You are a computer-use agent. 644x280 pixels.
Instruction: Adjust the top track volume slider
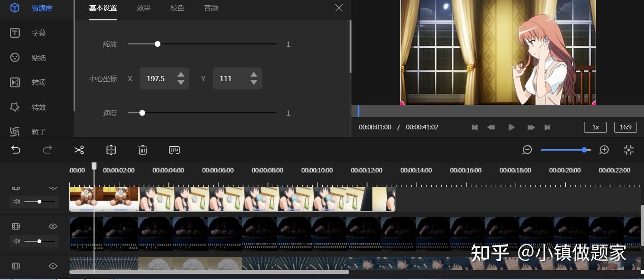[39, 202]
